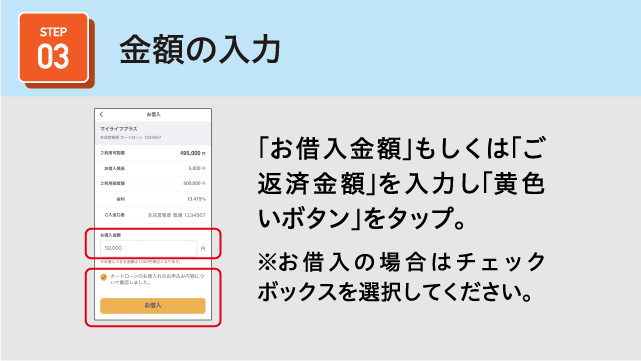Click the 普通 1234567 deposit account value
Screen dimensions: 641x361
click(x=176, y=215)
